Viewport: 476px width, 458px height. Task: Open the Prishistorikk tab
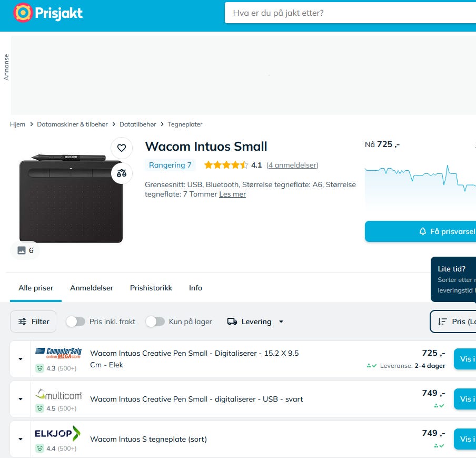151,288
